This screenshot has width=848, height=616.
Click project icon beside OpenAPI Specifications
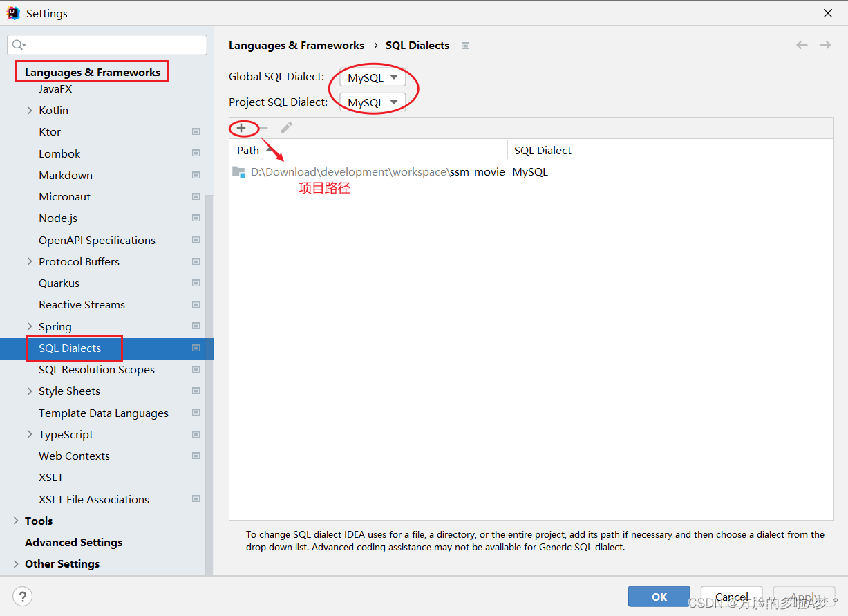[x=196, y=240]
